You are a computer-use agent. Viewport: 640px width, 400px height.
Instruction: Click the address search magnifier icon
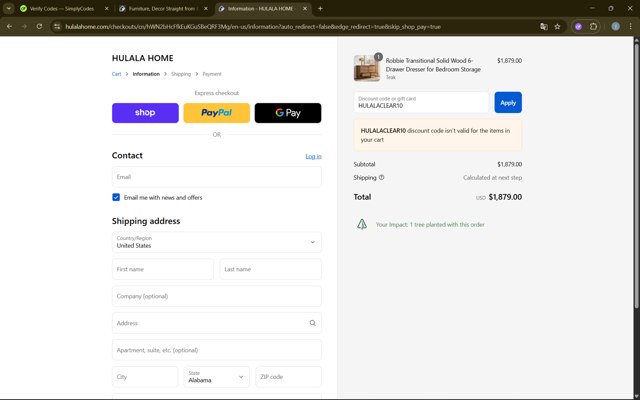tap(313, 323)
